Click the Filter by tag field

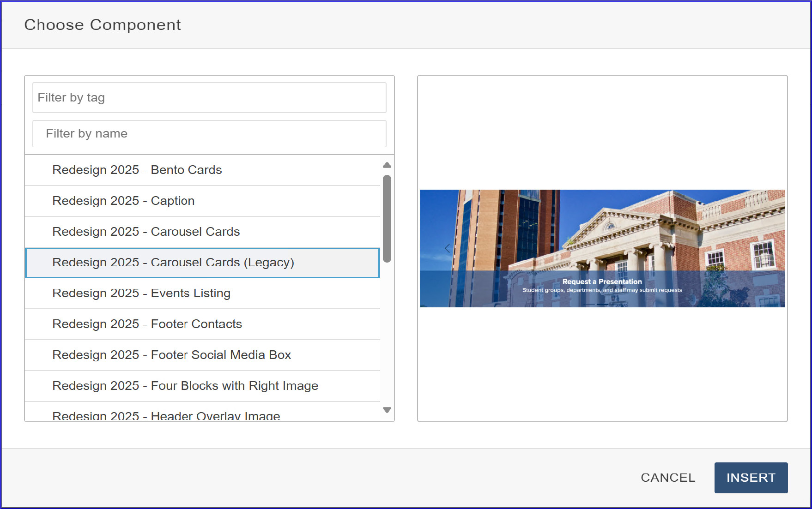pos(209,98)
